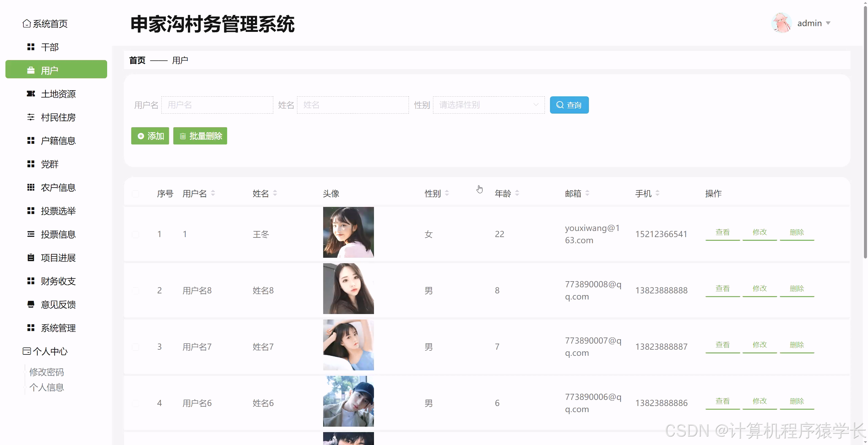This screenshot has height=445, width=868.
Task: Select the 财务收支 icon
Action: click(x=31, y=281)
